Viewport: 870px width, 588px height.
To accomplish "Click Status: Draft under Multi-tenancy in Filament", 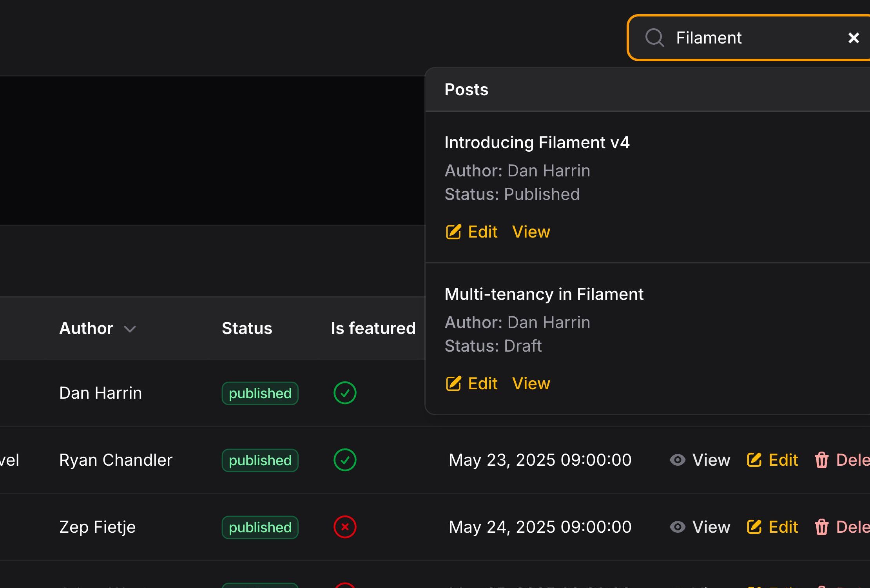I will click(493, 346).
